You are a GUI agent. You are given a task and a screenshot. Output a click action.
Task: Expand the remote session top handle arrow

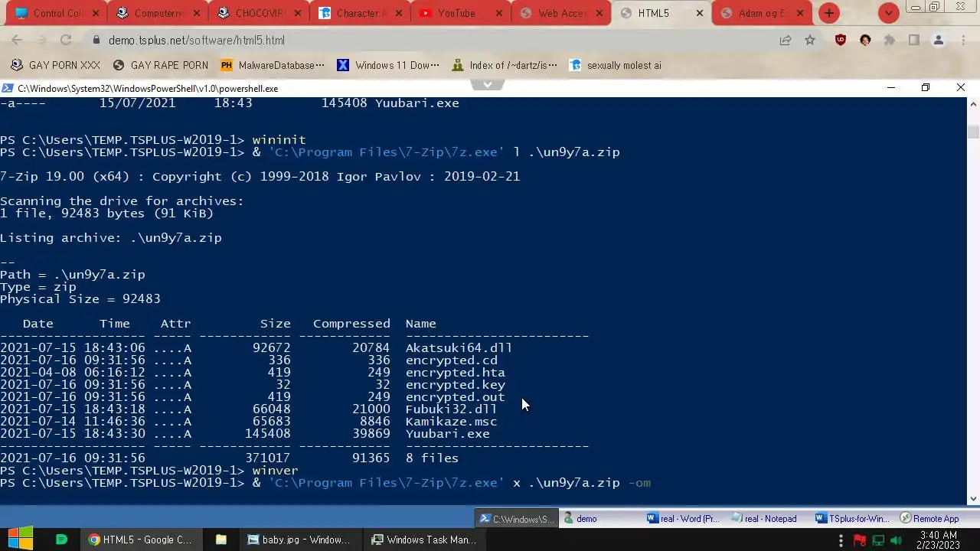488,83
